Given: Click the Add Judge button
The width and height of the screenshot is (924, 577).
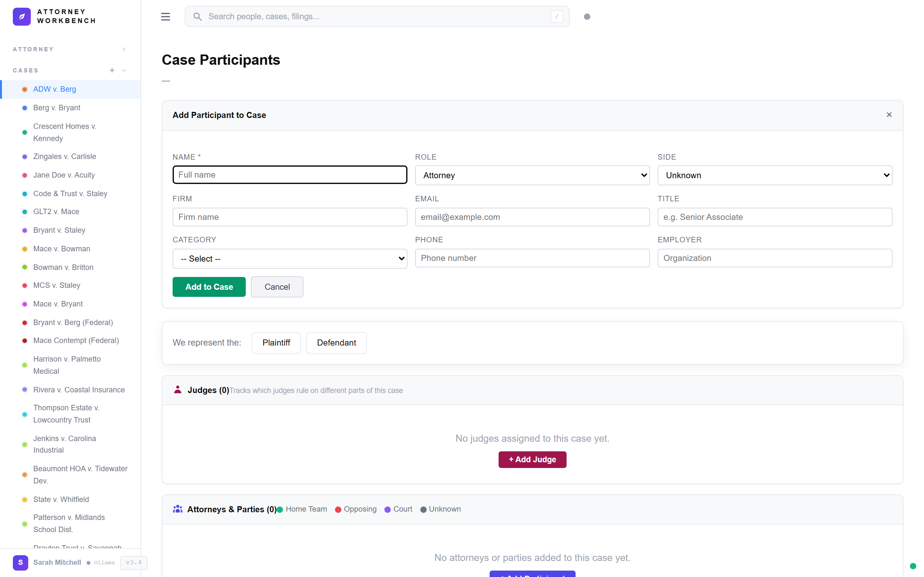Looking at the screenshot, I should coord(532,459).
